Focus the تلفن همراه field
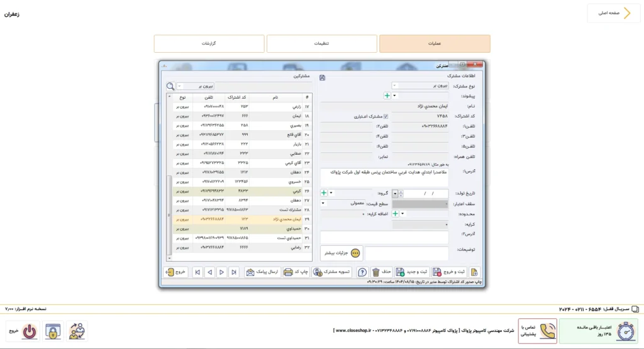644x349 pixels. pos(419,157)
